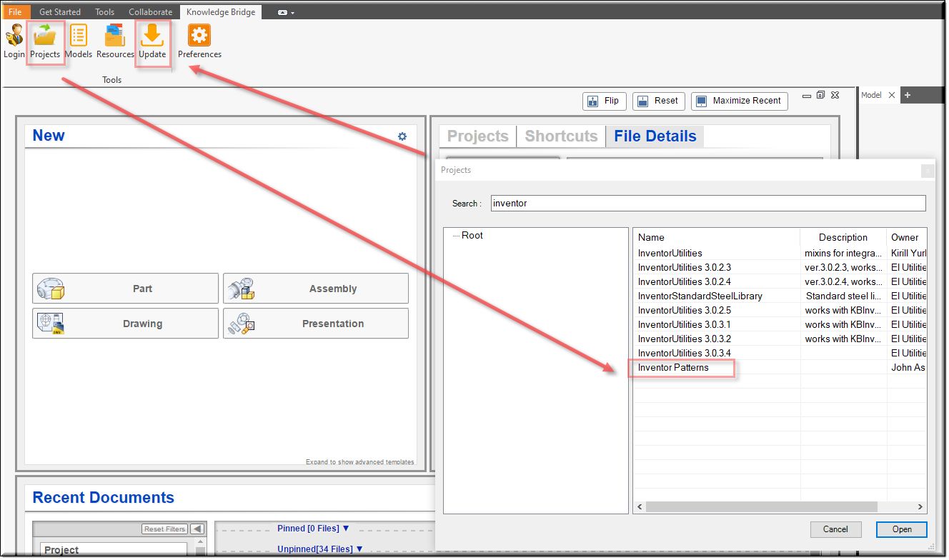Image resolution: width=949 pixels, height=560 pixels.
Task: Open the Resources tool icon
Action: pos(115,41)
